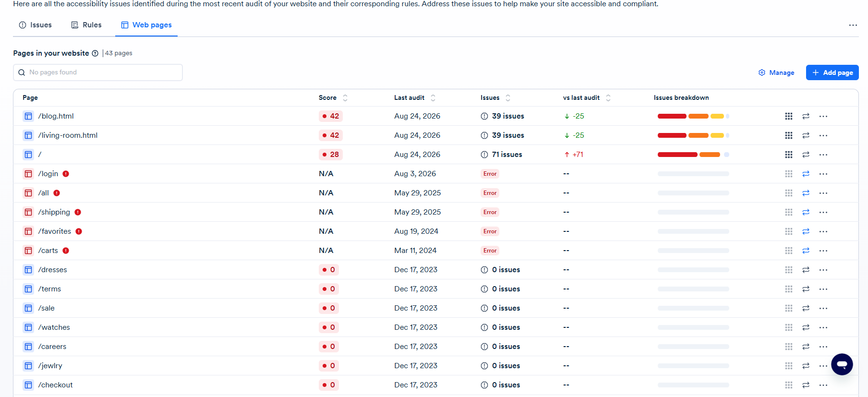Click the issues breakdown bar for /blog.html
The height and width of the screenshot is (397, 868).
coord(693,116)
